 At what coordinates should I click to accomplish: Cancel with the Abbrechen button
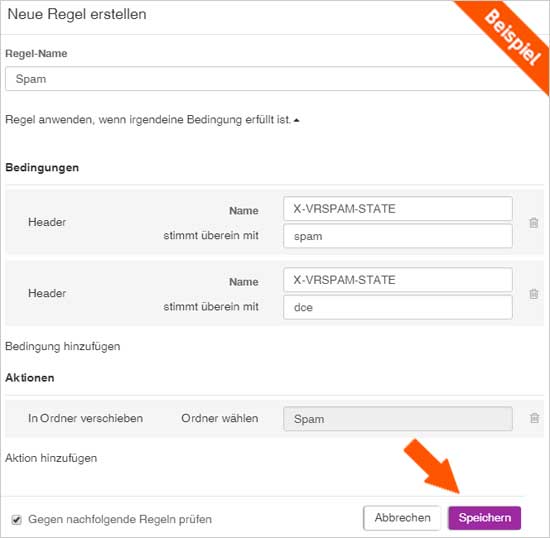click(402, 518)
